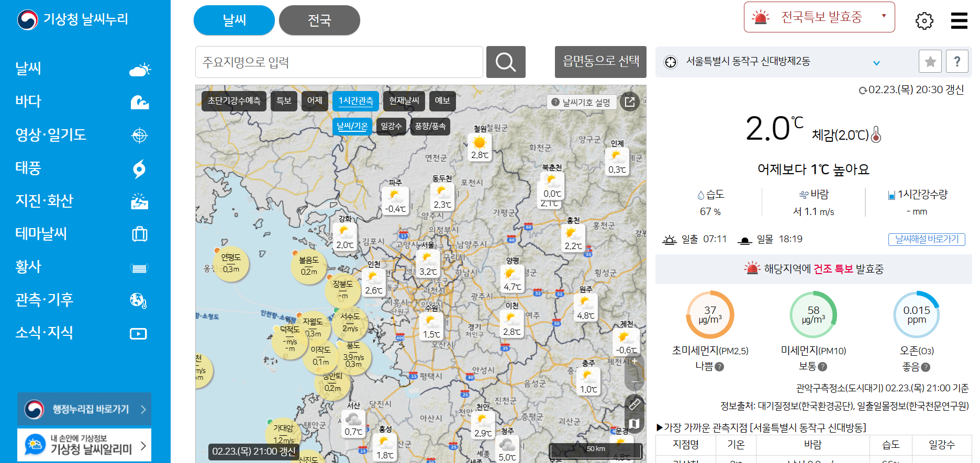
Task: Open the 날씨기호 설명 legend
Action: 581,103
